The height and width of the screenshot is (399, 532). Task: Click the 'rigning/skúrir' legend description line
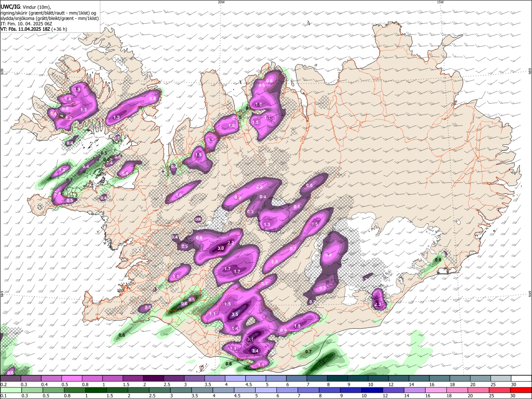point(48,13)
